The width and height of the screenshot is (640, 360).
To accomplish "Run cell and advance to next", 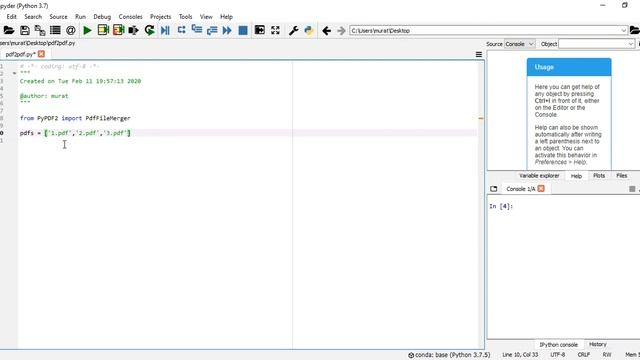I will coord(118,30).
